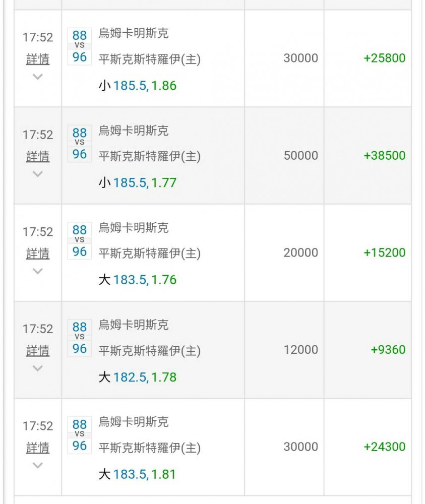Click the 88 vs 96 score box in +9360 row
Screen dimensions: 425x504
click(80, 338)
